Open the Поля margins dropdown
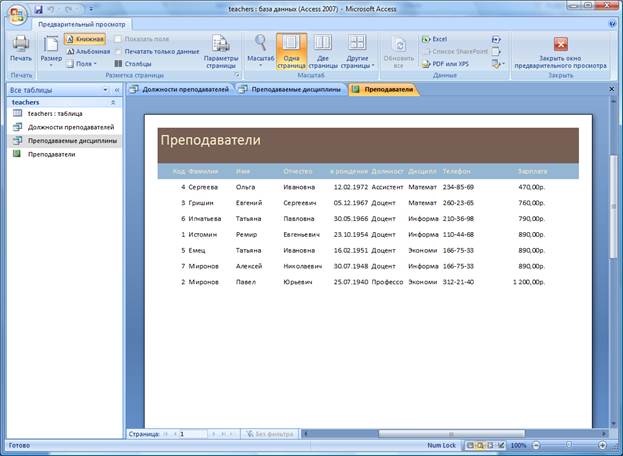This screenshot has height=456, width=623. [85, 62]
